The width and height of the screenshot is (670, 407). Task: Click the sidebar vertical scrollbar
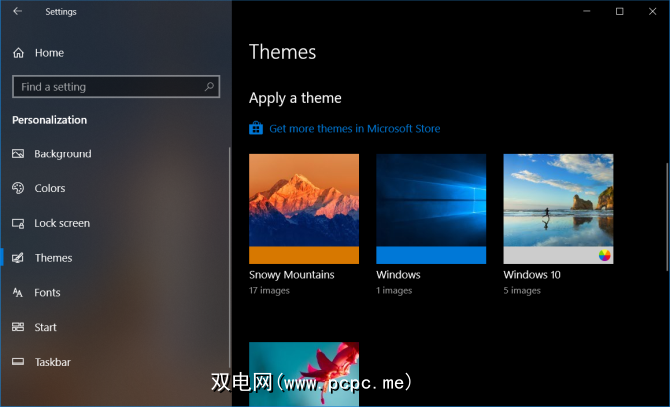point(229,258)
